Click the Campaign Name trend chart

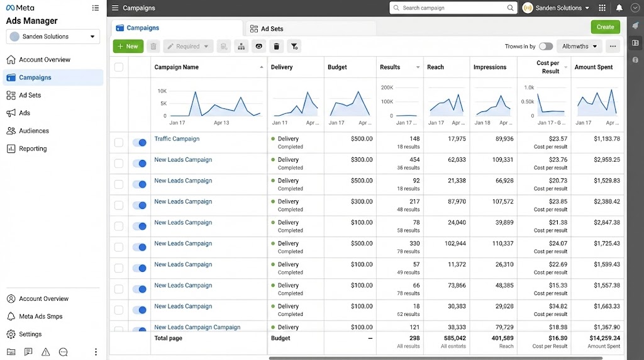click(x=209, y=105)
